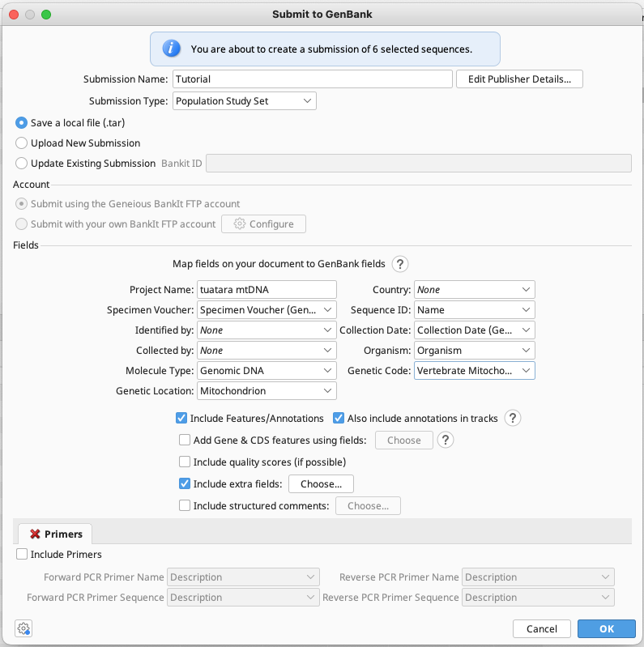This screenshot has height=647, width=644.
Task: Open Reverse PCR Primer Name dropdown
Action: [538, 577]
